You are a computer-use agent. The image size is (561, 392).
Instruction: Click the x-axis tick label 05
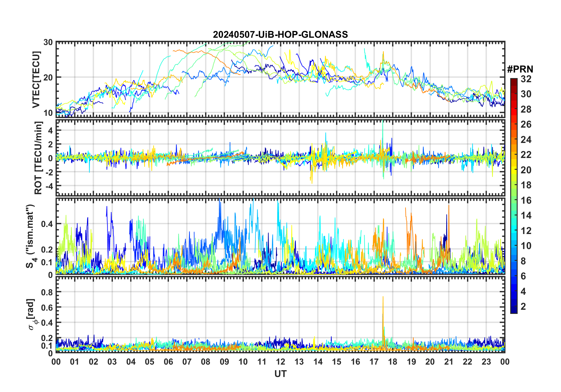click(x=150, y=362)
